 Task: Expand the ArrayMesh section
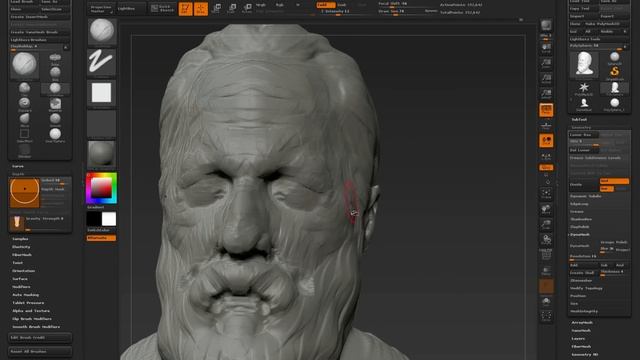[582, 322]
